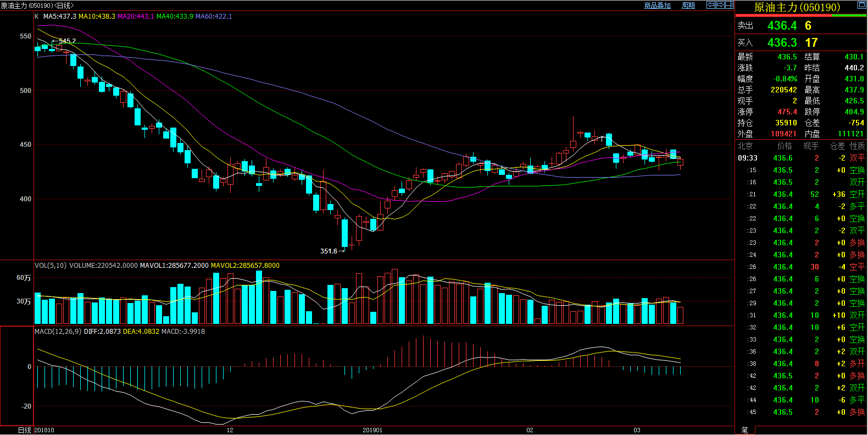Click the DIFF:2.0873 value label
This screenshot has height=435, width=868.
pos(102,332)
